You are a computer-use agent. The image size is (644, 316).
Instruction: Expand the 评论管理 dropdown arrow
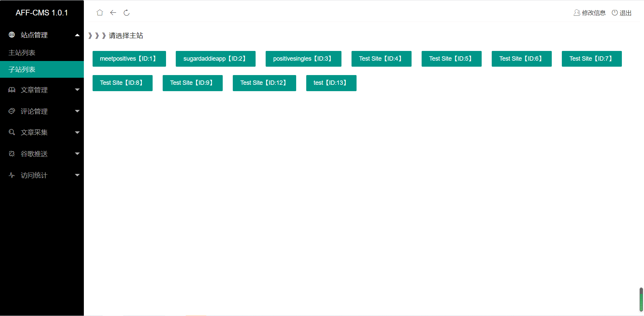tap(77, 111)
